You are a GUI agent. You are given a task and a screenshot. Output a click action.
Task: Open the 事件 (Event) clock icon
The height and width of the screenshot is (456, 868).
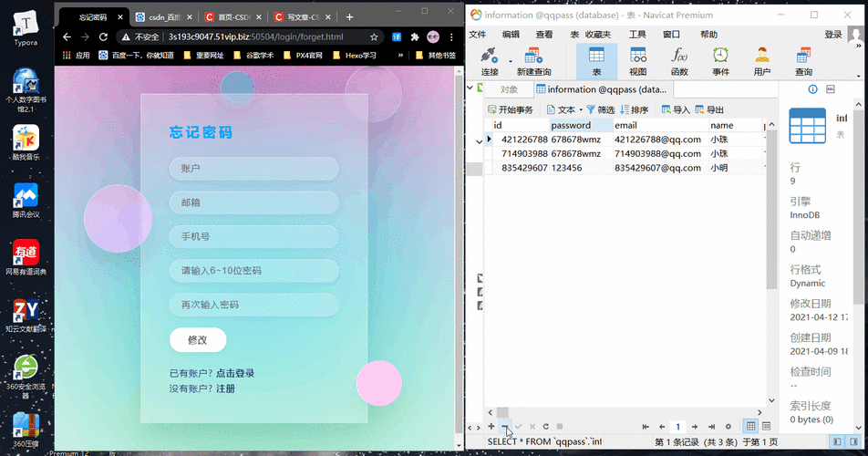point(720,61)
